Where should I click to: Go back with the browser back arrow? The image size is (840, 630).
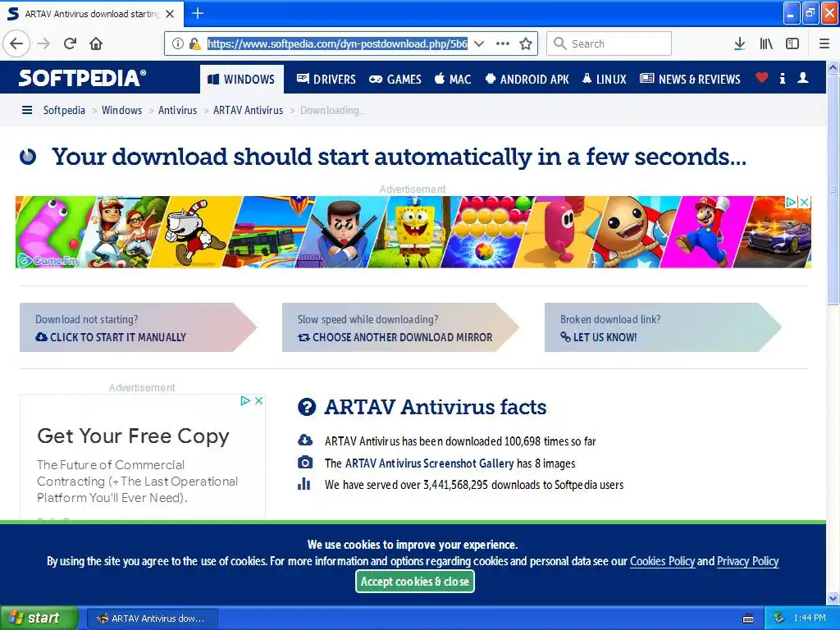[x=16, y=43]
